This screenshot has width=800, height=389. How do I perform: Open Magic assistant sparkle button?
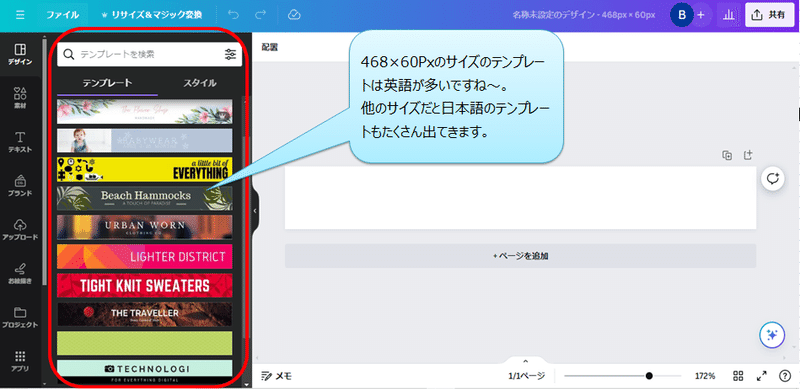click(771, 335)
